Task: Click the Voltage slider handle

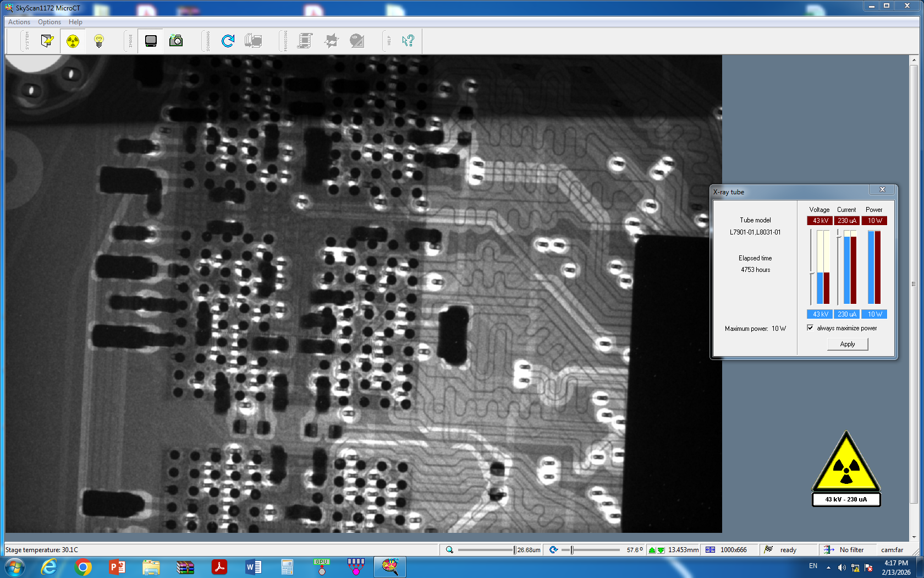Action: click(x=811, y=272)
